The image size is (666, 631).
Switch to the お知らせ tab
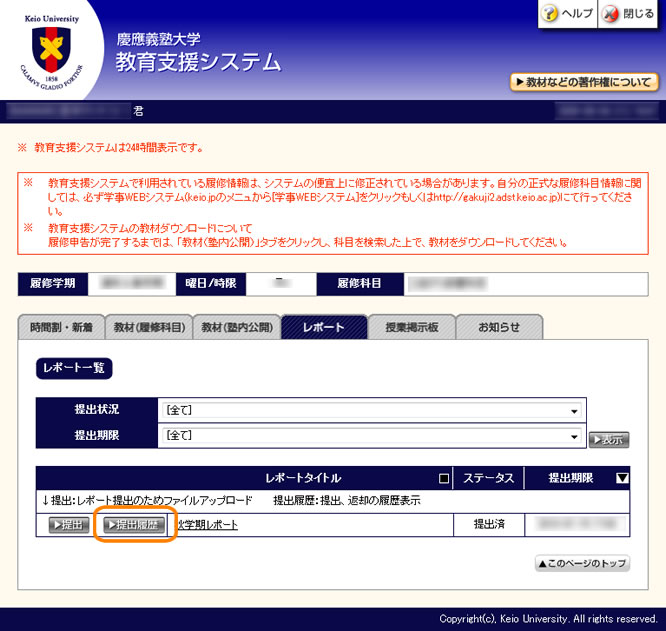tap(498, 327)
